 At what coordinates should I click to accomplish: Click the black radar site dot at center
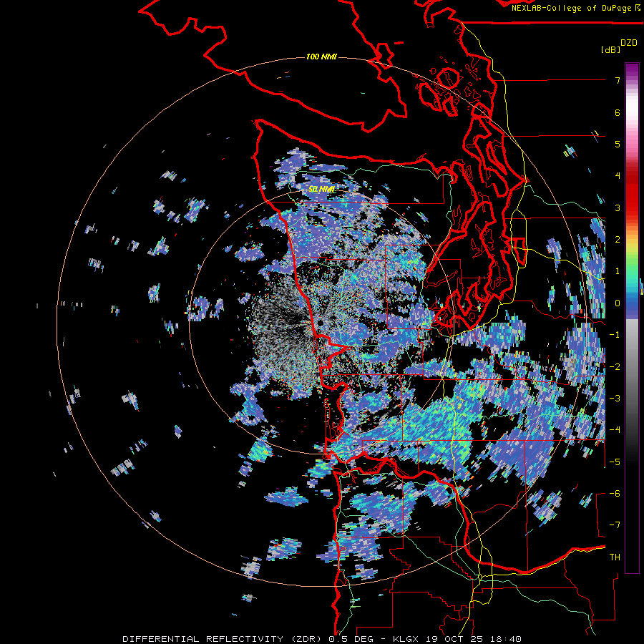point(320,323)
